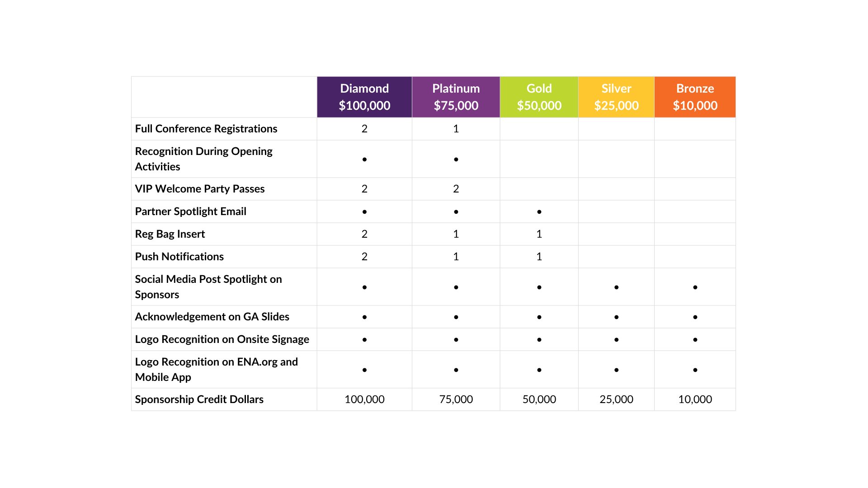The image size is (868, 488).
Task: Click the Bronze $10,000 header cell
Action: coord(695,97)
